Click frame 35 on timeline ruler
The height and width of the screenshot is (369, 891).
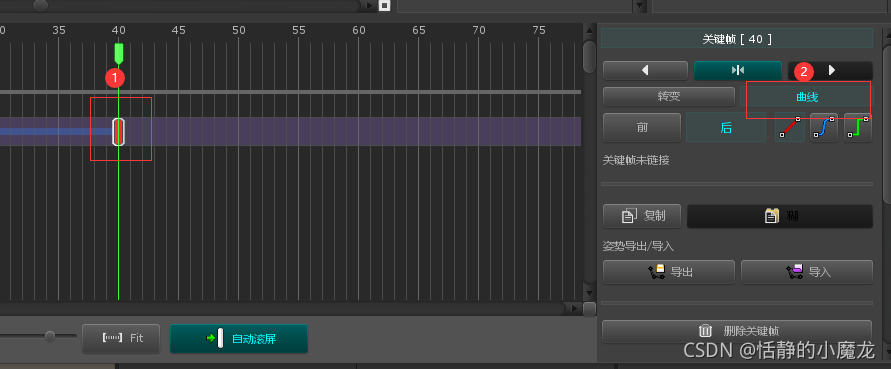[x=59, y=30]
